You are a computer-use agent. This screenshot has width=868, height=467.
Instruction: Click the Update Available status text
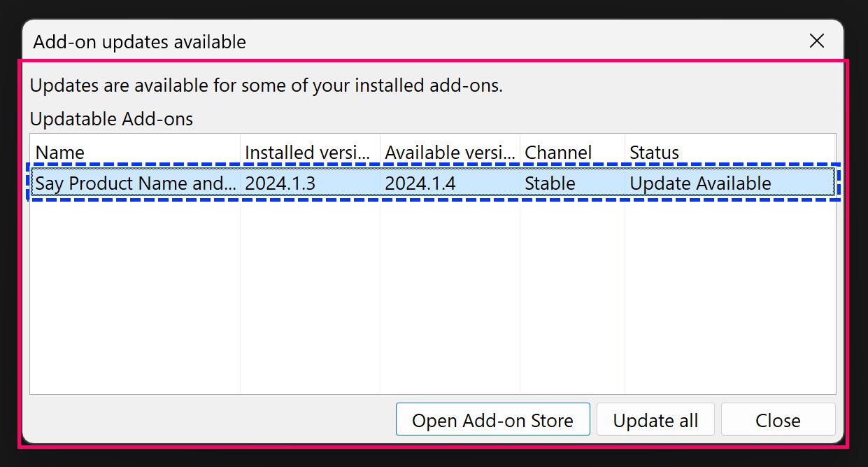(x=700, y=183)
